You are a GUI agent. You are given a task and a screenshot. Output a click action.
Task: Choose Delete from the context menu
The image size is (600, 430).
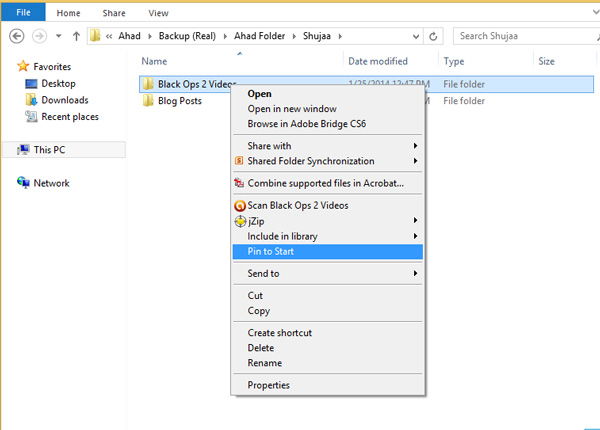click(328, 348)
